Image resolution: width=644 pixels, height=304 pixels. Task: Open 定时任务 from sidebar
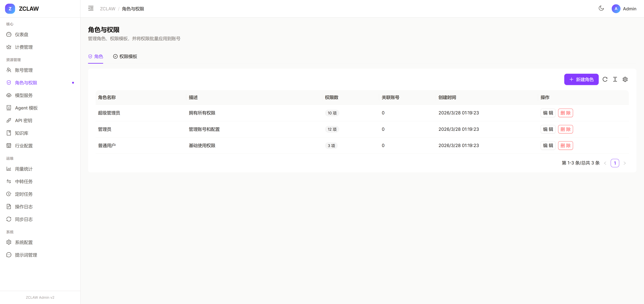click(24, 194)
